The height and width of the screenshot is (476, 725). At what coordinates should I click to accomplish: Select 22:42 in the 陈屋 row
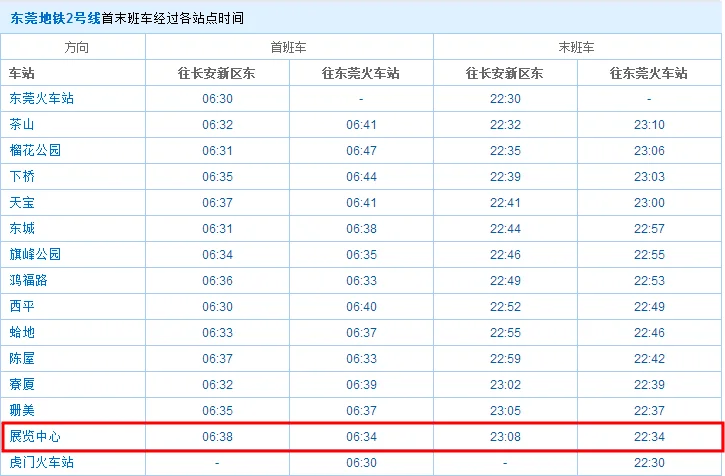pos(649,359)
